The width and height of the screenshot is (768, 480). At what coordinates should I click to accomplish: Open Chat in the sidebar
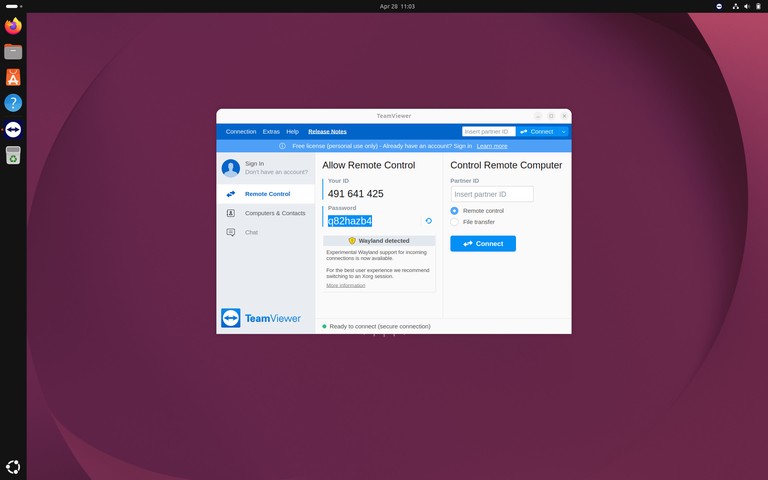[265, 232]
